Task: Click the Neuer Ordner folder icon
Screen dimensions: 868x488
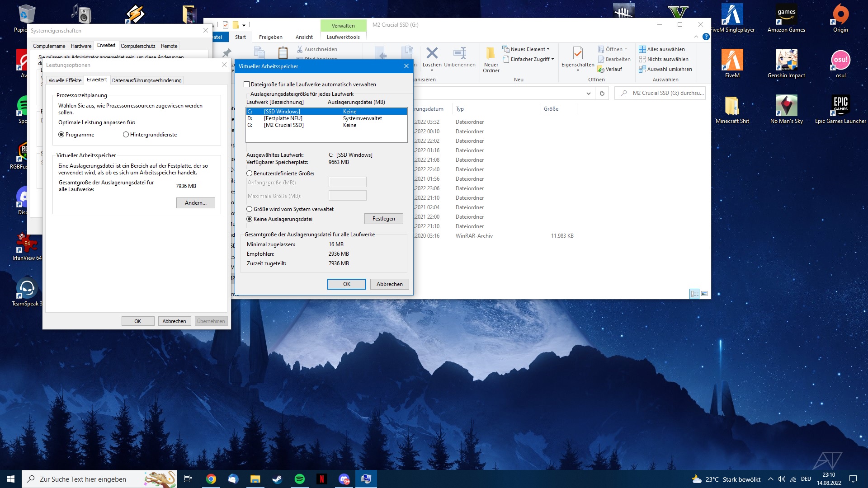Action: click(x=491, y=53)
